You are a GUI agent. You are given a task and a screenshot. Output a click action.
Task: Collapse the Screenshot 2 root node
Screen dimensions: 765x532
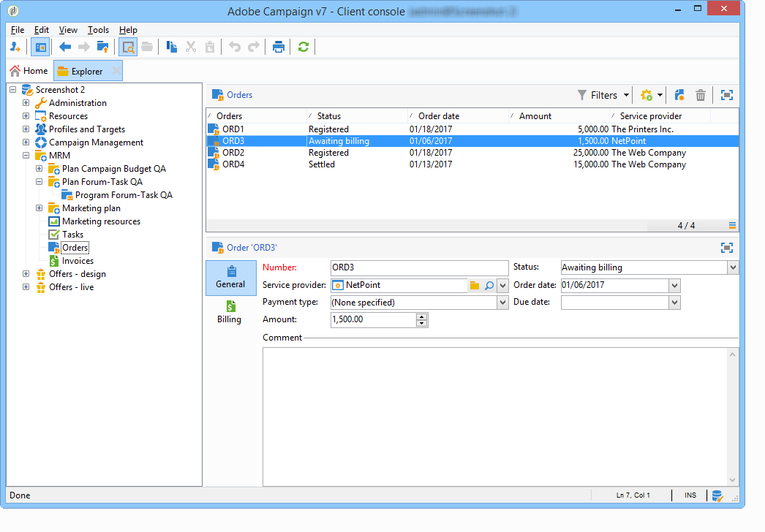(12, 90)
